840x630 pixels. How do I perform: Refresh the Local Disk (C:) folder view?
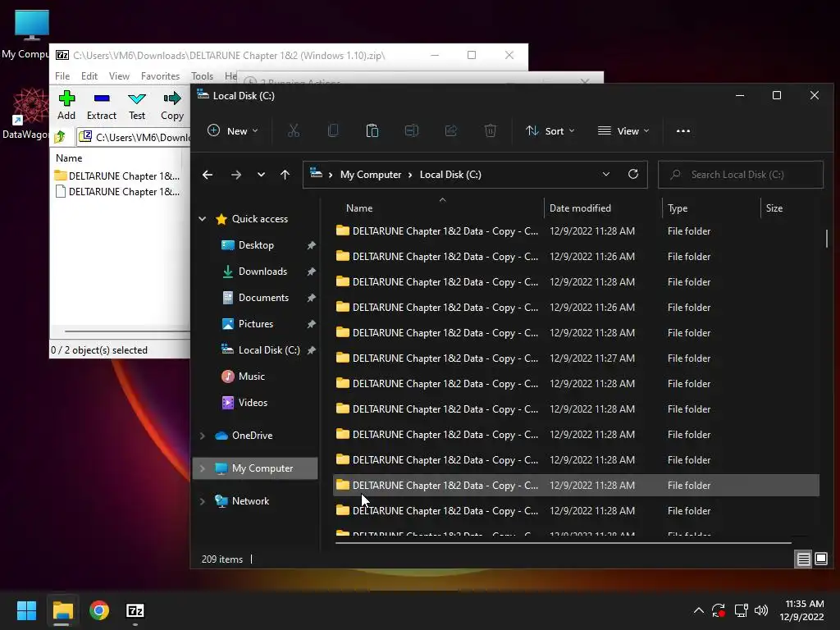[x=633, y=174]
